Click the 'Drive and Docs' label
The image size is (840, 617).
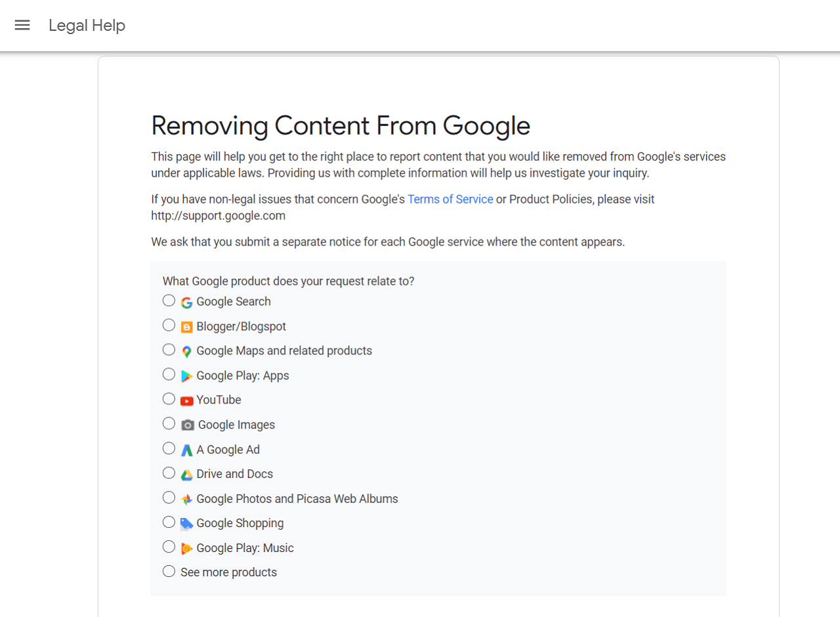[235, 474]
